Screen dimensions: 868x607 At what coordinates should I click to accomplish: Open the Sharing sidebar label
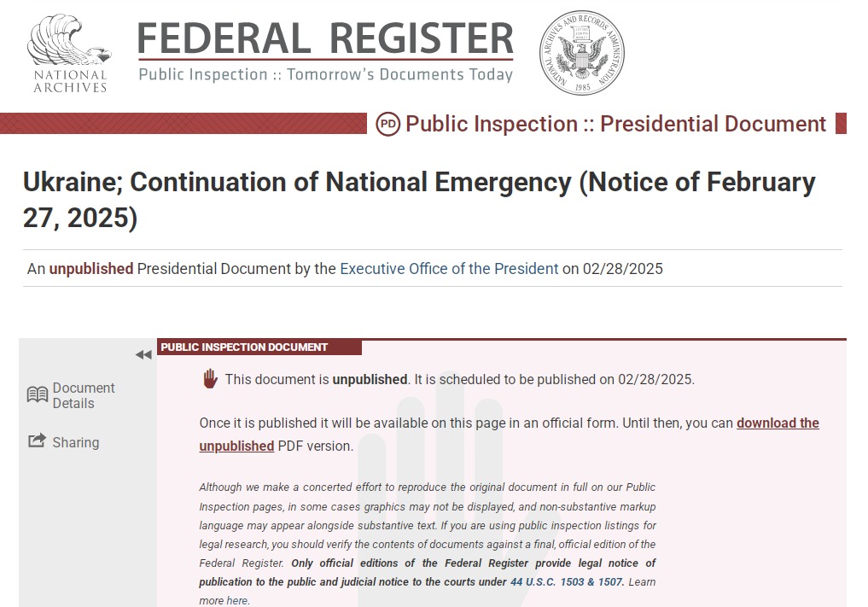coord(76,442)
